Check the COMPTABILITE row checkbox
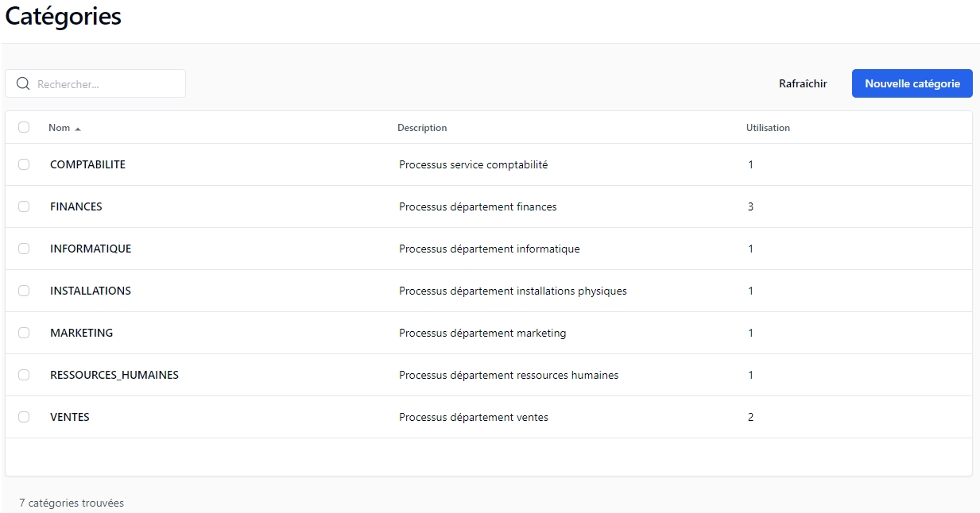Screen dimensions: 980x513 [x=24, y=164]
